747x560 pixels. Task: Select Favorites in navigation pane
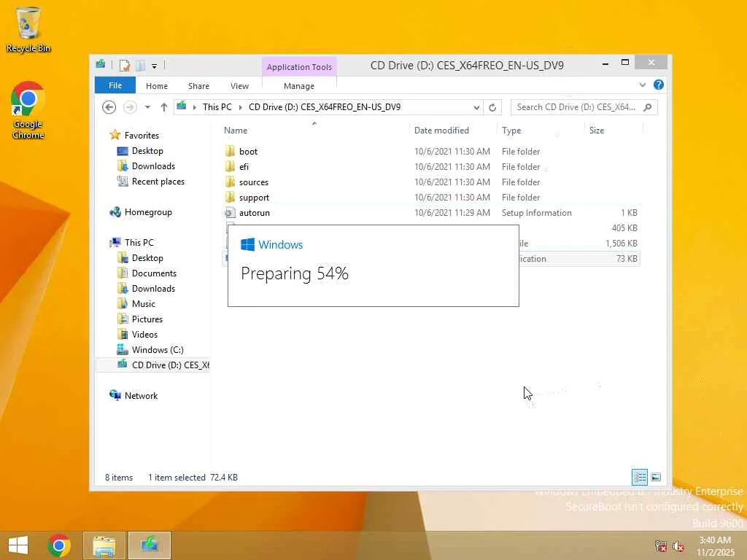click(x=142, y=135)
